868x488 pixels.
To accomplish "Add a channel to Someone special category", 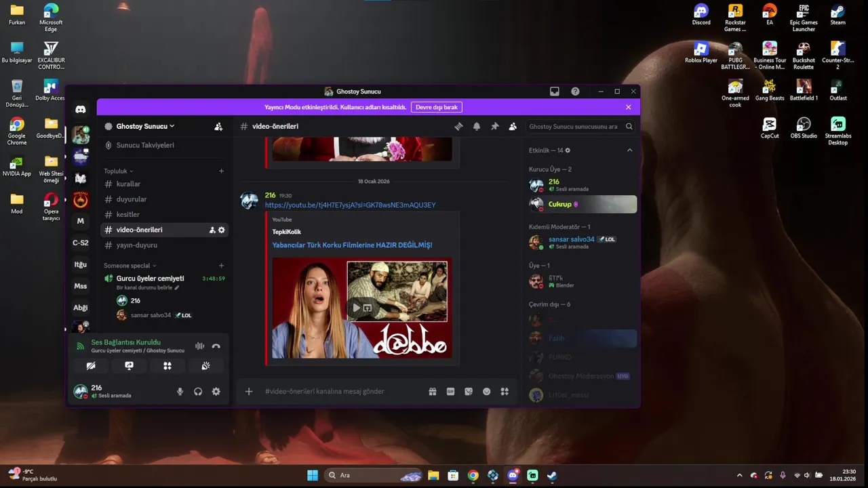I will (x=221, y=266).
